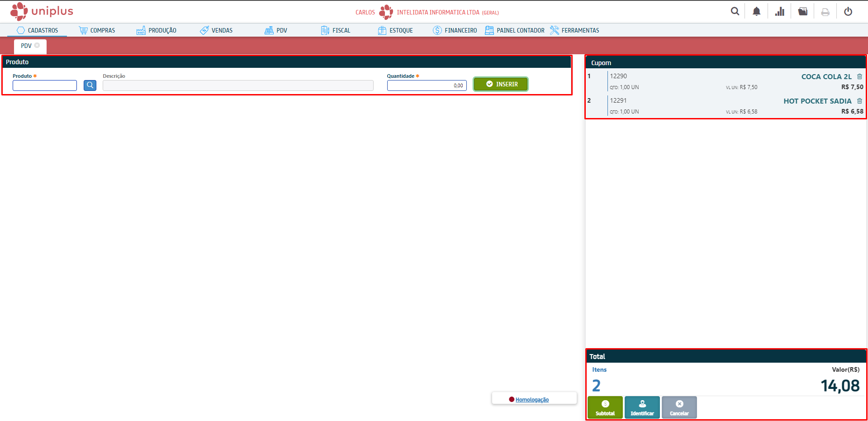868x421 pixels.
Task: Click the Quantidade input field
Action: point(426,85)
